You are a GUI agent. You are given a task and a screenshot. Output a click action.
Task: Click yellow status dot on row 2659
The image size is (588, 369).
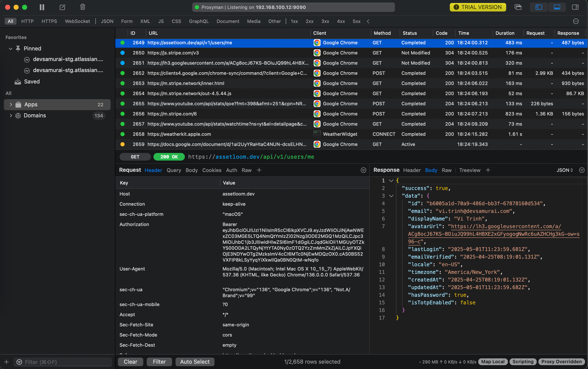pyautogui.click(x=123, y=144)
